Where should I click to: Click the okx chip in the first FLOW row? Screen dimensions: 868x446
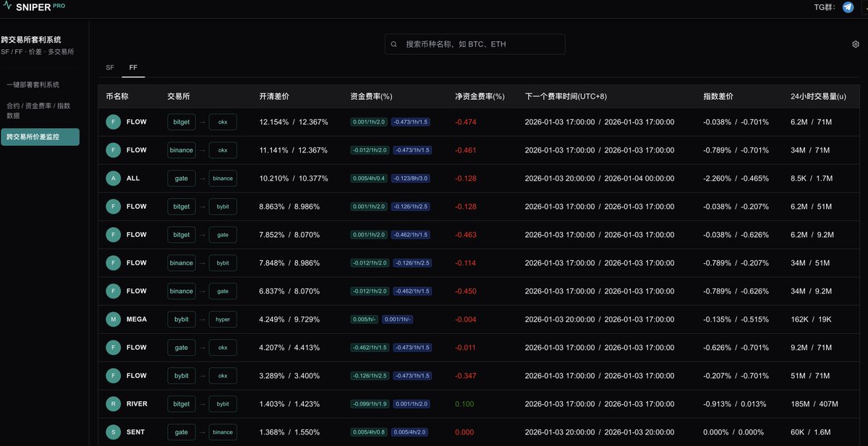pyautogui.click(x=222, y=121)
